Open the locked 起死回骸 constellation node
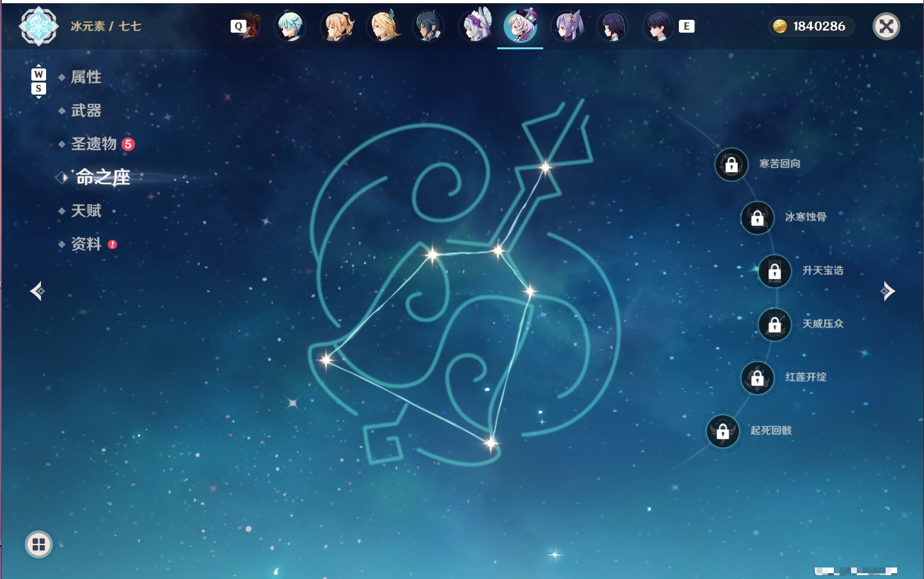Viewport: 924px width, 579px height. [722, 431]
